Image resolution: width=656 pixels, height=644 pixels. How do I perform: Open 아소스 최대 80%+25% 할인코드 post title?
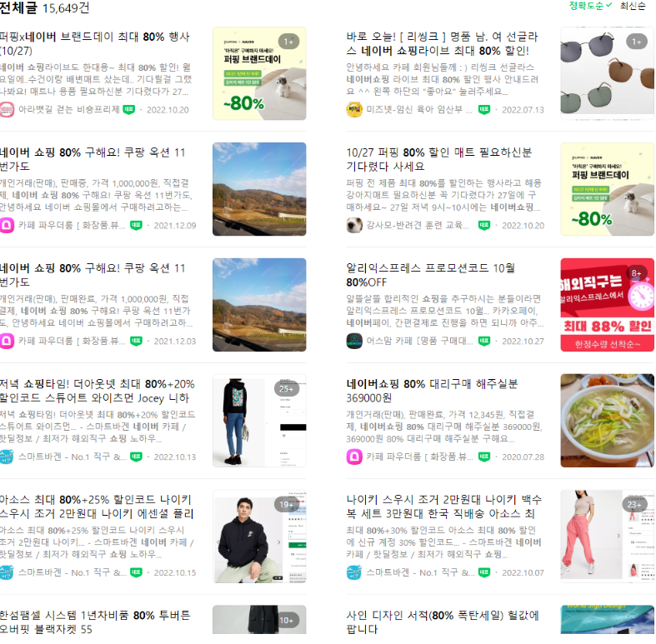(96, 507)
